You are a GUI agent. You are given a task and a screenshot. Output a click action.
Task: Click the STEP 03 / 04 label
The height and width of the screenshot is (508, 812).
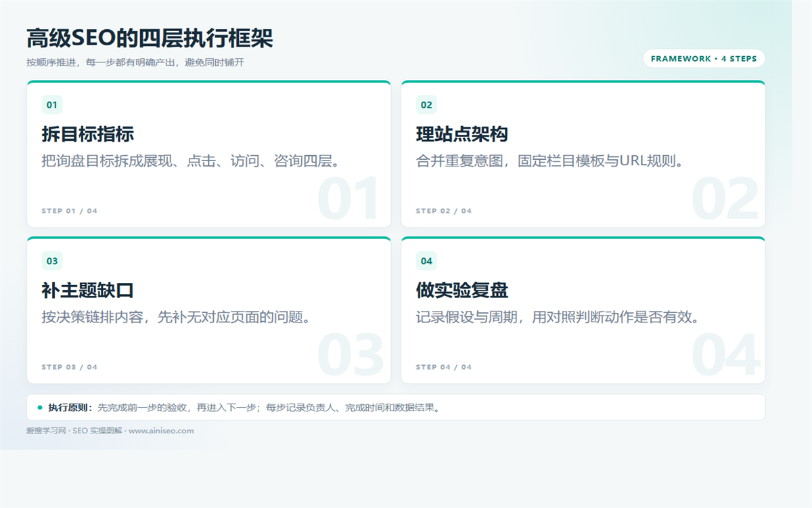(70, 367)
